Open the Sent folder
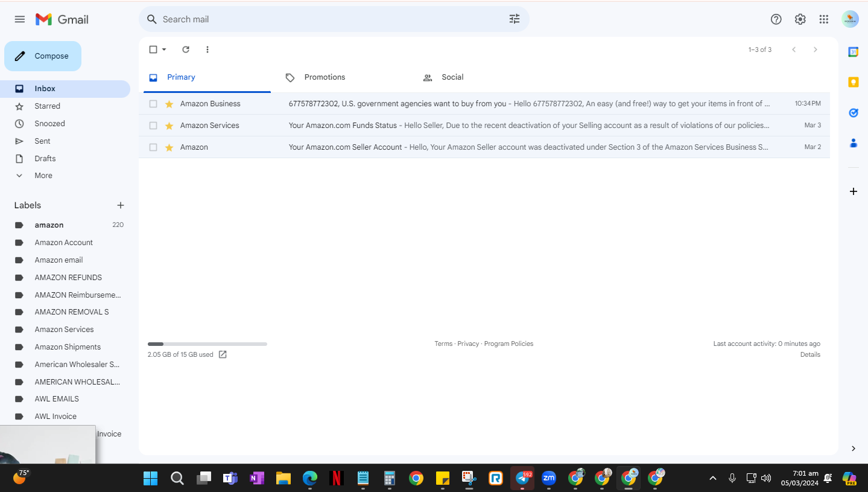 [x=65, y=141]
